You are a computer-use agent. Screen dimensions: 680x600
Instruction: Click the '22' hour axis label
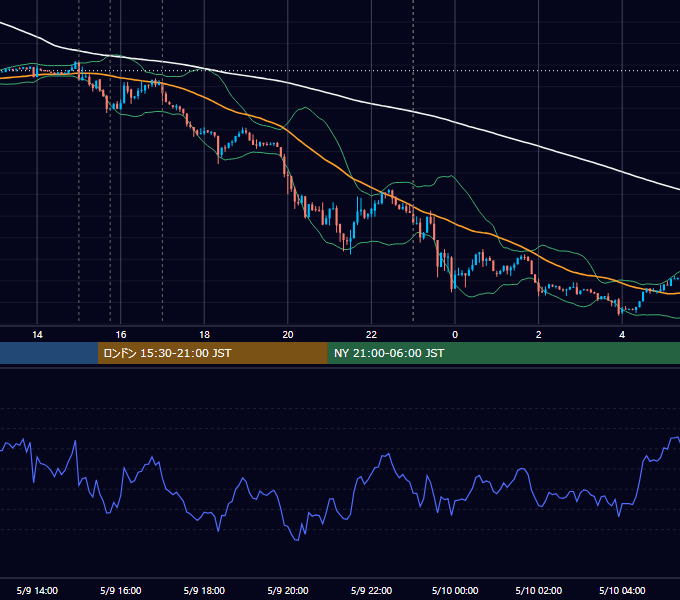pos(371,335)
